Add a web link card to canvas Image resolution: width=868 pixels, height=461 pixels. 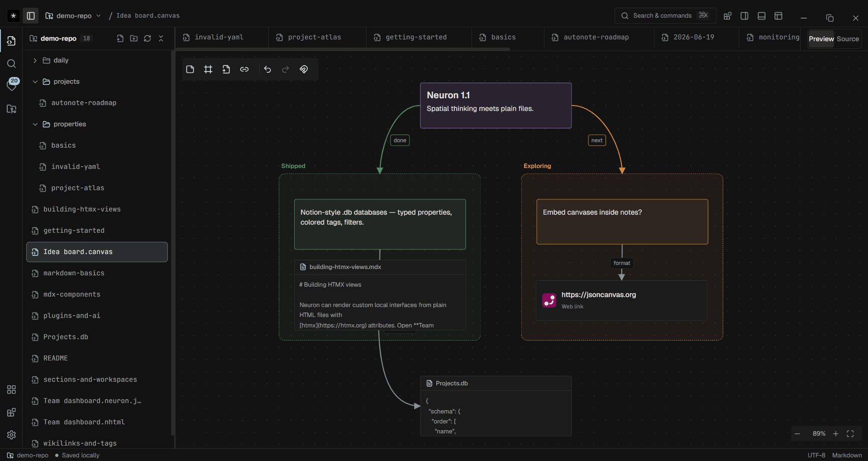coord(244,69)
